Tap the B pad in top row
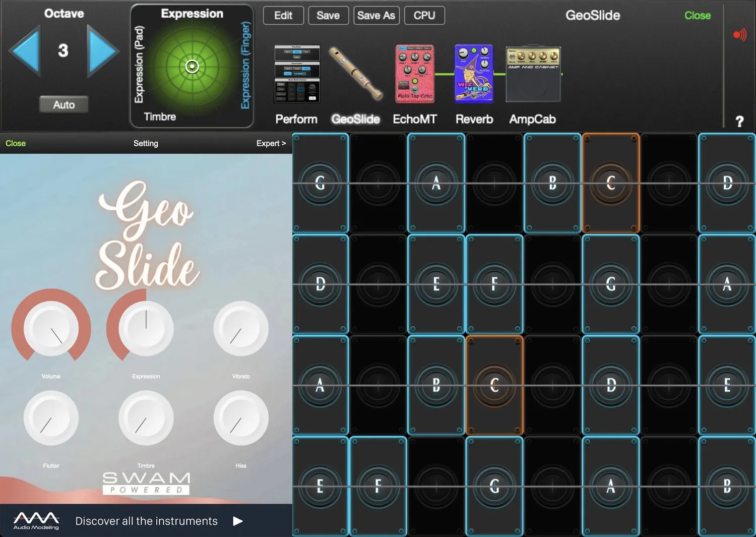756x537 pixels. 552,183
